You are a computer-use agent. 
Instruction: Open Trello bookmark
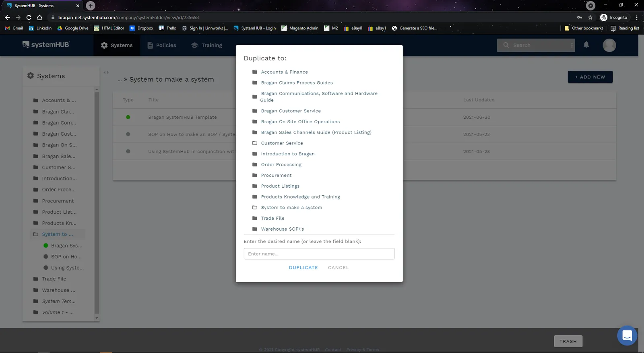point(167,28)
